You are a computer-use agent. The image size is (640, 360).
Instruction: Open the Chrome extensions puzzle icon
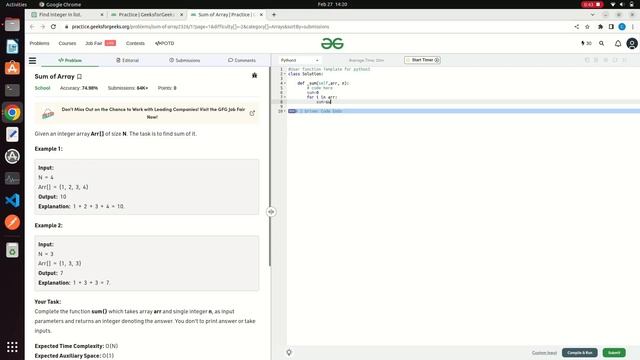(600, 27)
